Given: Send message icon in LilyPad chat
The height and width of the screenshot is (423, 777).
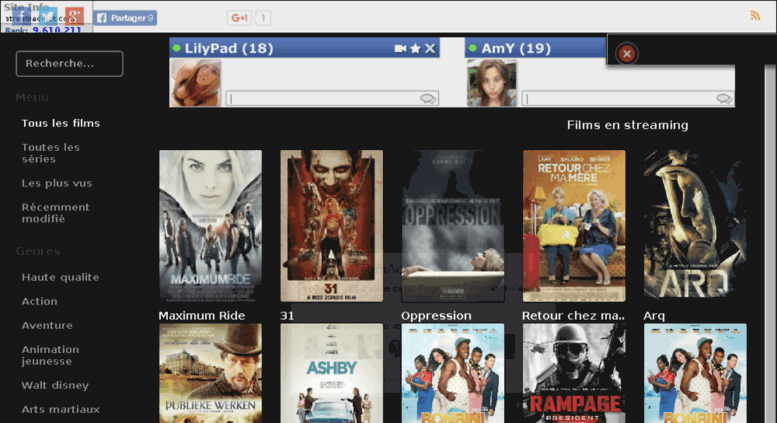Looking at the screenshot, I should [x=428, y=99].
